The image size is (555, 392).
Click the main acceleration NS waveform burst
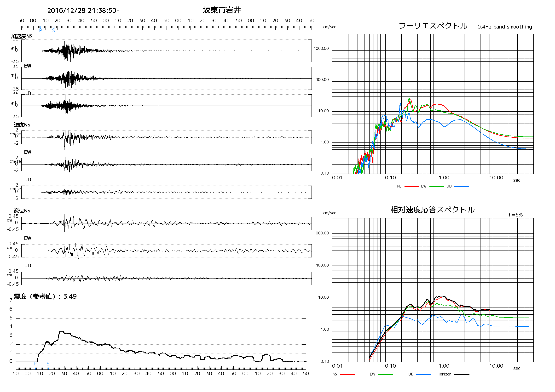(66, 51)
